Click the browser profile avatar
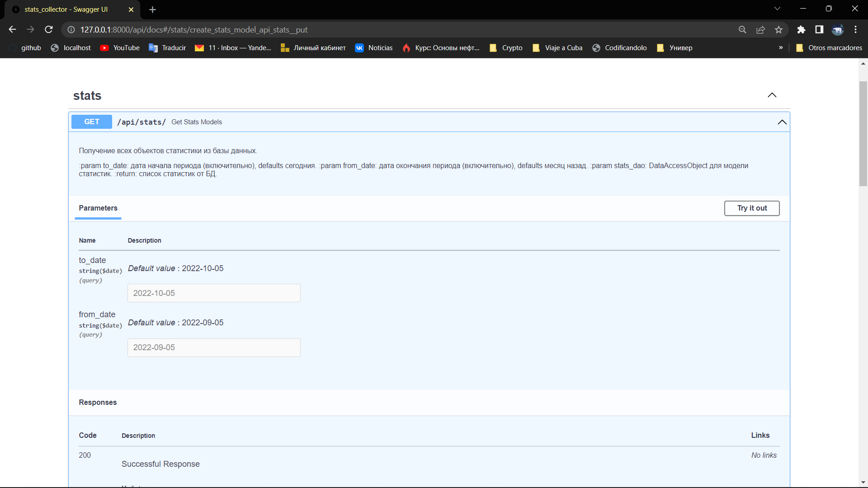The width and height of the screenshot is (868, 488). point(838,29)
